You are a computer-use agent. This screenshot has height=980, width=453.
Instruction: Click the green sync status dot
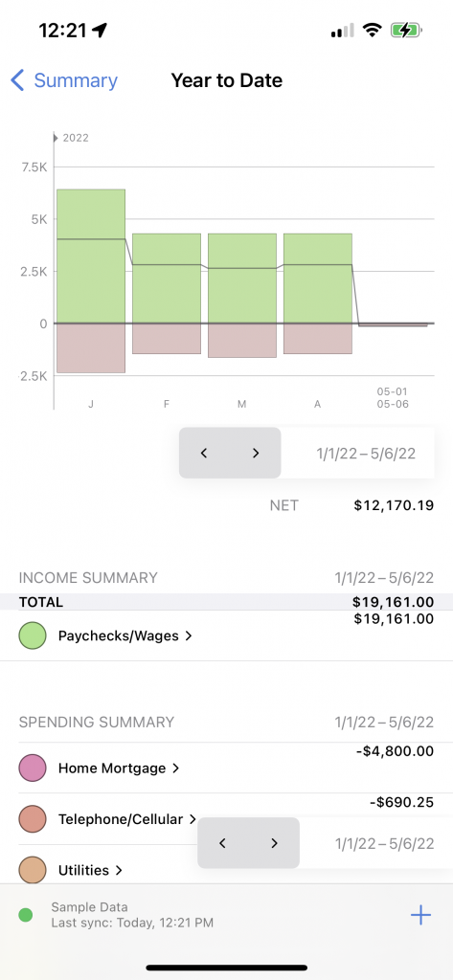click(x=26, y=915)
